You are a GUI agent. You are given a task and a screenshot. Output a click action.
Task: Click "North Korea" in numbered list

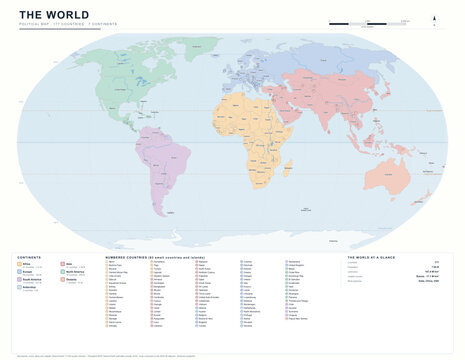click(x=205, y=269)
